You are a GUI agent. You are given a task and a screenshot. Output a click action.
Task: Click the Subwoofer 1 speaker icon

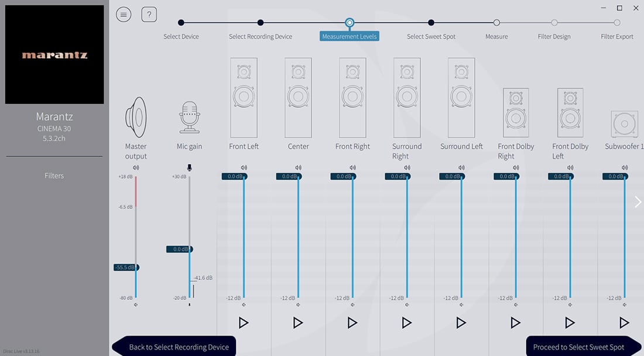(624, 124)
